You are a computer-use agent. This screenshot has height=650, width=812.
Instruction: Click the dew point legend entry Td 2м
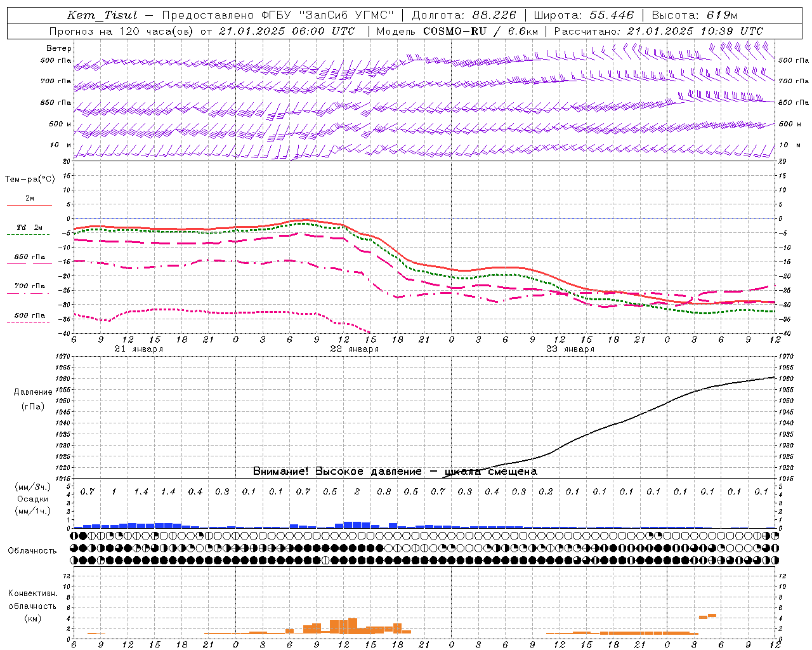point(29,227)
